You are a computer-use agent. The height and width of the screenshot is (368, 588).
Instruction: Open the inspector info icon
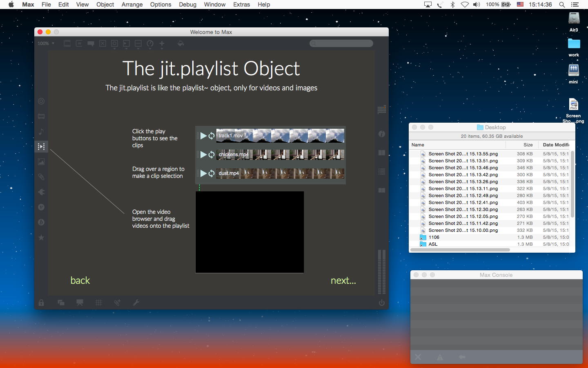click(x=382, y=134)
